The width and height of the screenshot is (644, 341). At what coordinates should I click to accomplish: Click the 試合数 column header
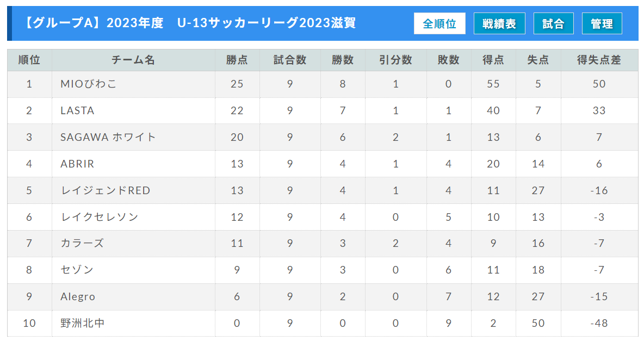[290, 60]
